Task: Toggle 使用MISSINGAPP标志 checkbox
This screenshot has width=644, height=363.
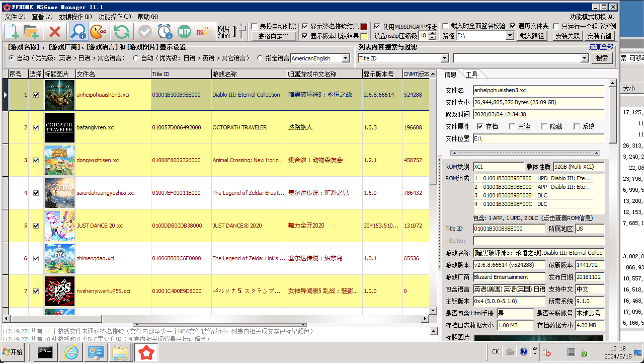Action: [377, 26]
